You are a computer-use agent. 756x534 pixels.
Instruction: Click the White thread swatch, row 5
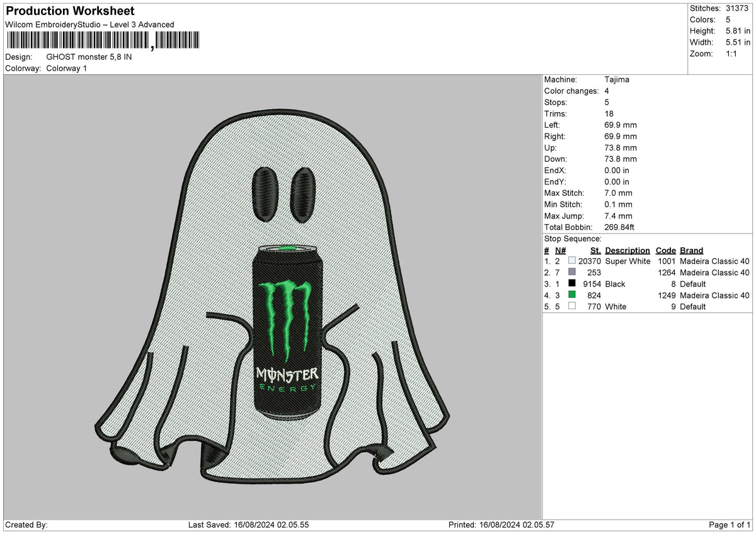(x=572, y=306)
